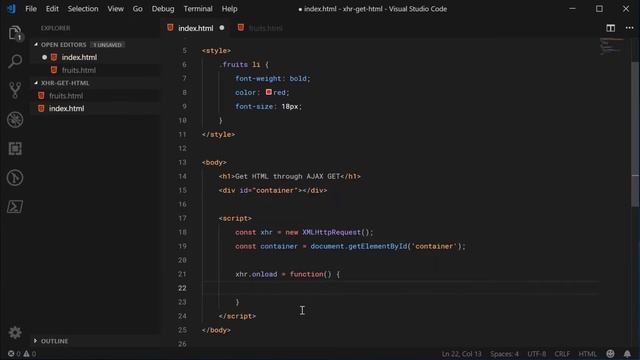Open the Source Control view
This screenshot has height=360, width=640.
click(x=15, y=90)
